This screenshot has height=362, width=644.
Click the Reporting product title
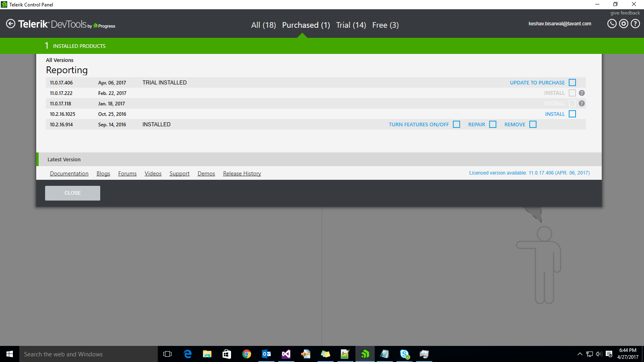(x=67, y=70)
